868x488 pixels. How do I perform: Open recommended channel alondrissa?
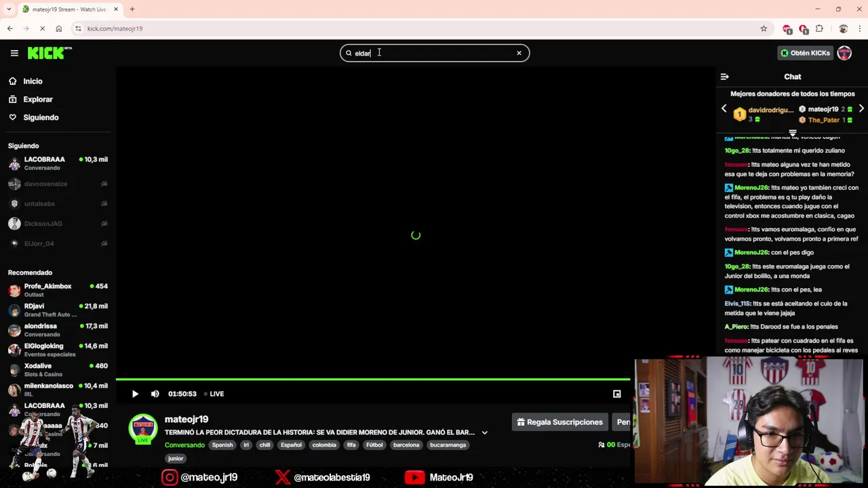[58, 330]
